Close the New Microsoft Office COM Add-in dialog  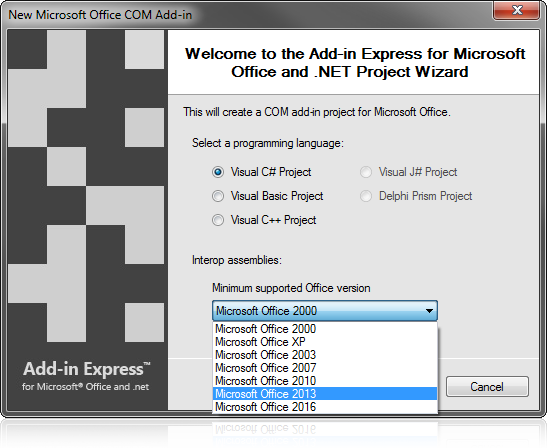517,10
